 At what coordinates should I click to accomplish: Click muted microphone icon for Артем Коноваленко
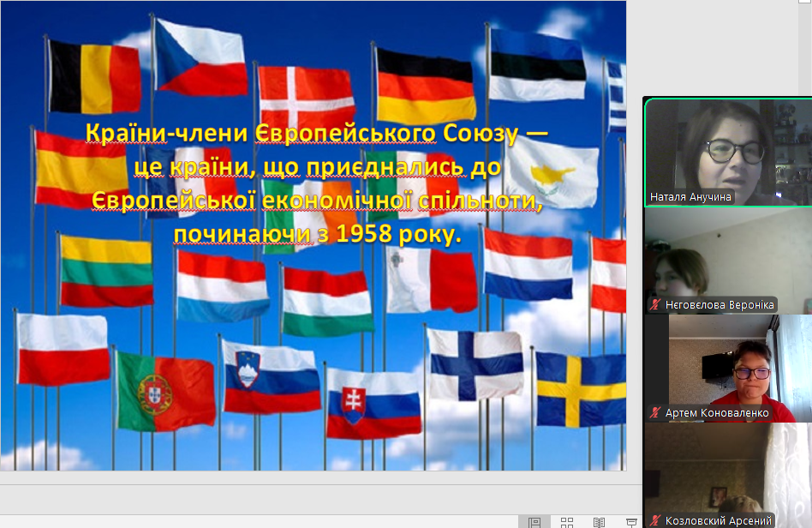(x=656, y=413)
